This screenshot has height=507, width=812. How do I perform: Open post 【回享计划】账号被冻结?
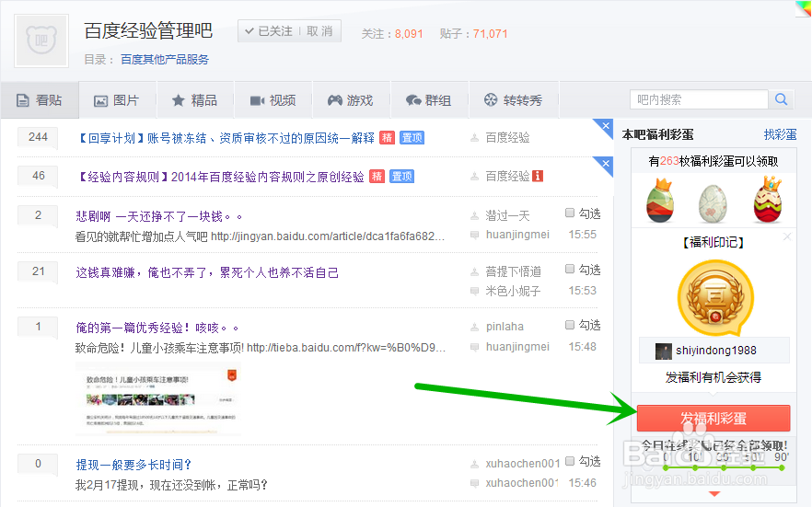pos(226,138)
